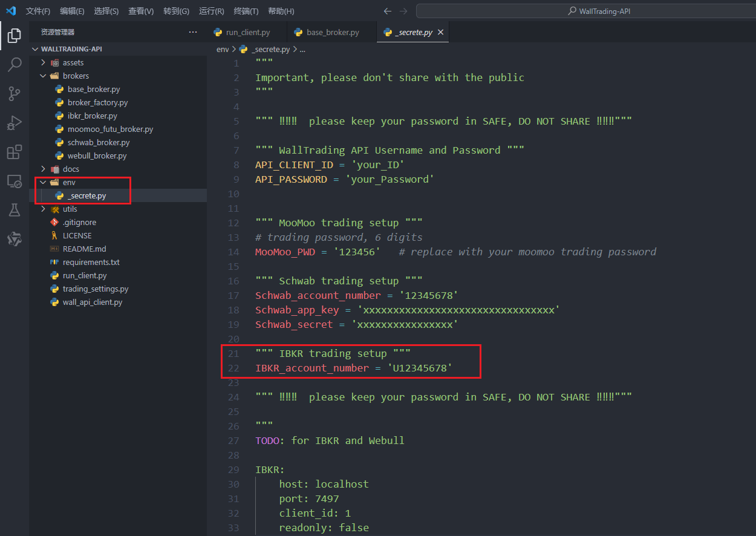Open schwab_broker.py in the file tree
This screenshot has height=536, width=756.
(x=98, y=142)
